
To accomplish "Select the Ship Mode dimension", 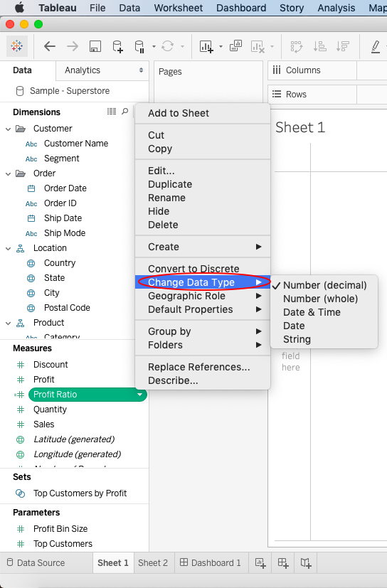I will [x=65, y=233].
